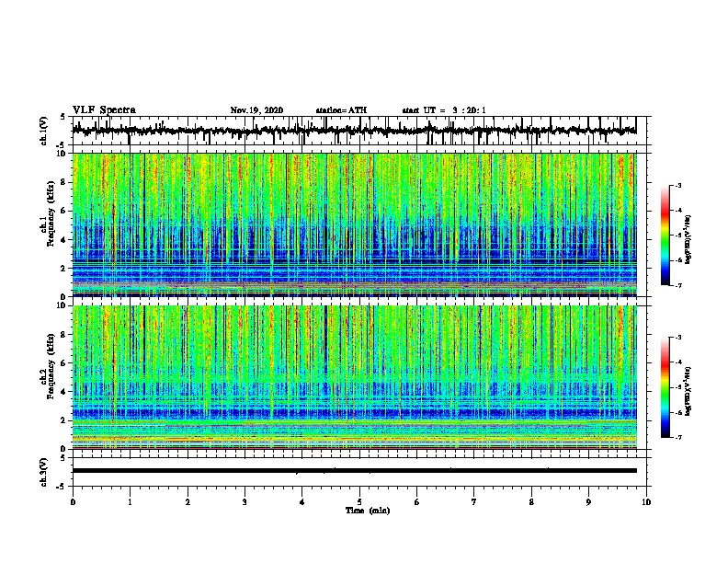
Task: Click the ch.1 voltage waveform trace
Action: click(354, 131)
